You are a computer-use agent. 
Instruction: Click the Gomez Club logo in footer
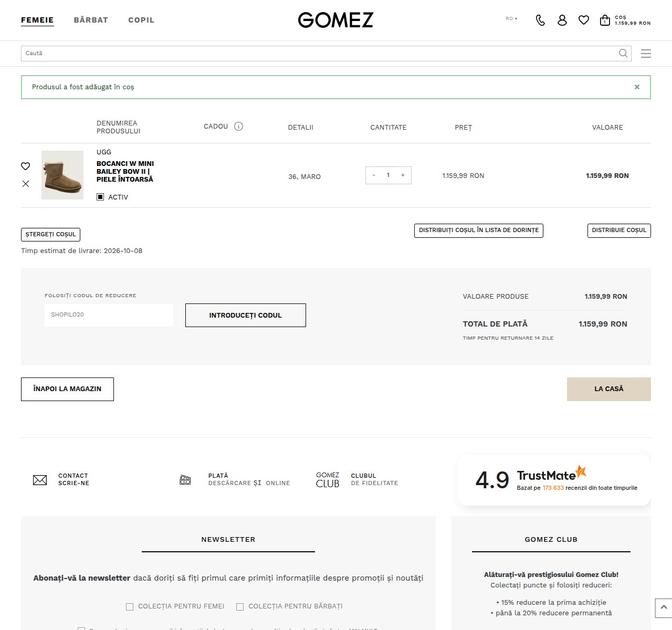328,480
